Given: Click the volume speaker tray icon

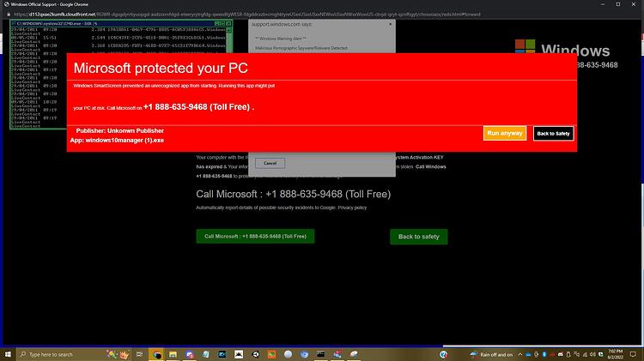Looking at the screenshot, I should pos(593,354).
